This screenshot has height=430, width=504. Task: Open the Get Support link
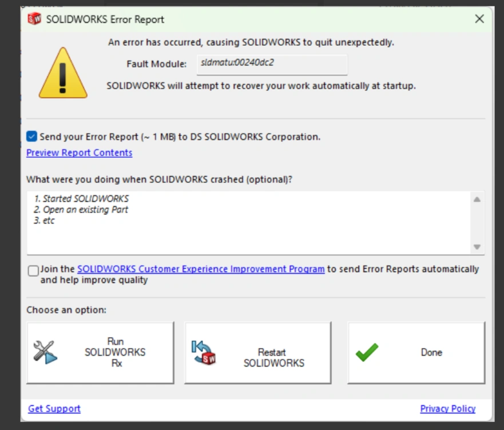tap(54, 408)
